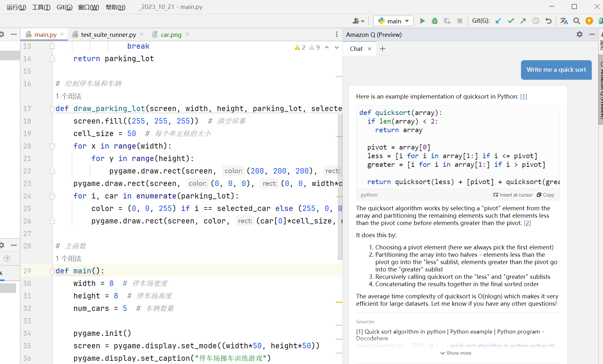
Task: Start debugging with the bug icon
Action: (x=434, y=21)
